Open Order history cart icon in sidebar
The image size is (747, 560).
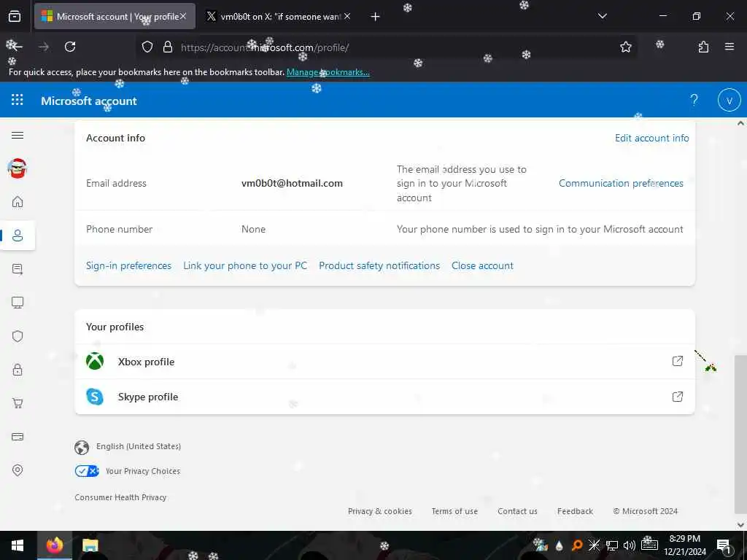coord(18,403)
